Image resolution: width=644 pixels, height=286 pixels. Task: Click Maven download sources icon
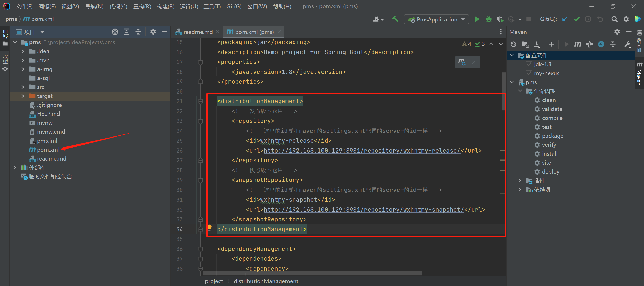[537, 44]
